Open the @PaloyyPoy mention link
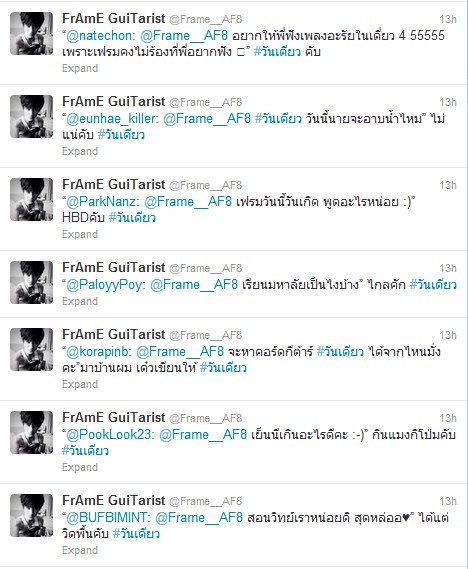Viewport: 468px width, 569px height. (104, 285)
